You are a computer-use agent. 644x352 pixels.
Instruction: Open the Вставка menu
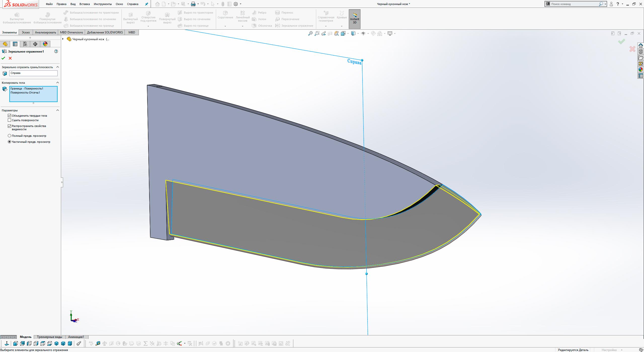click(85, 4)
